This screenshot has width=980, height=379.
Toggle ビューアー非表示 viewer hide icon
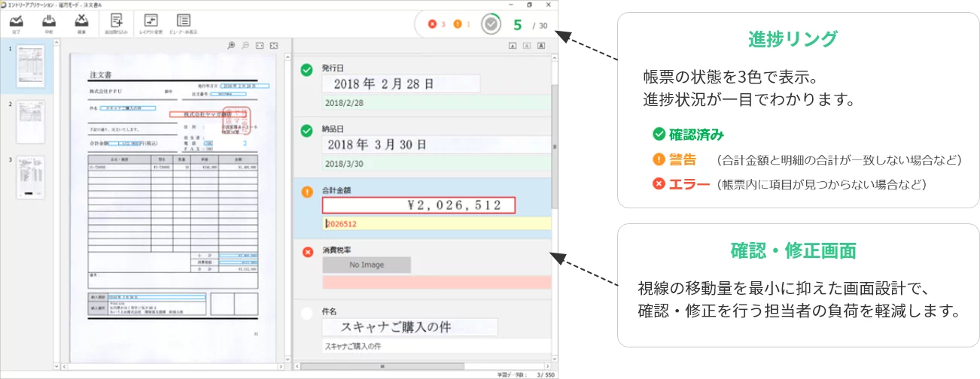(183, 20)
